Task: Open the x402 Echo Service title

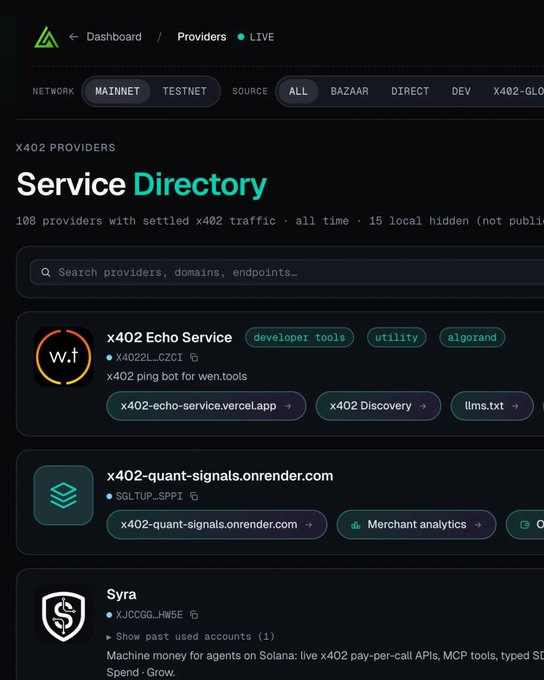Action: pos(169,337)
